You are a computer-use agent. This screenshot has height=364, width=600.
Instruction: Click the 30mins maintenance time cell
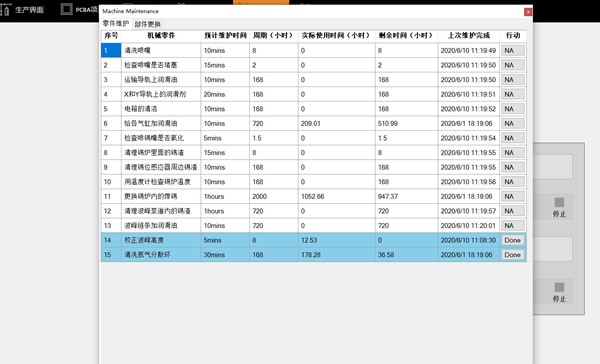(225, 255)
